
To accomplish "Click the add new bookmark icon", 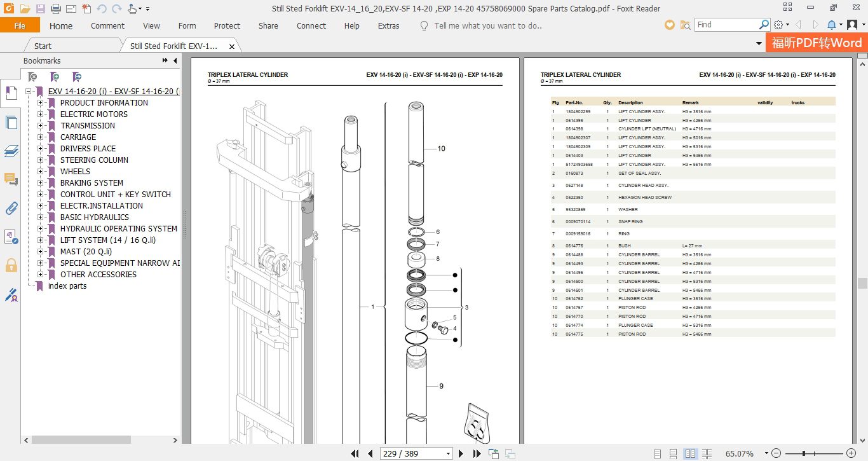I will point(55,76).
